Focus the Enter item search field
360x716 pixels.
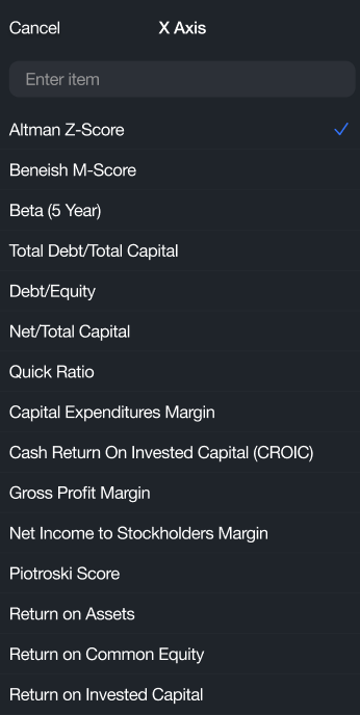pos(182,79)
